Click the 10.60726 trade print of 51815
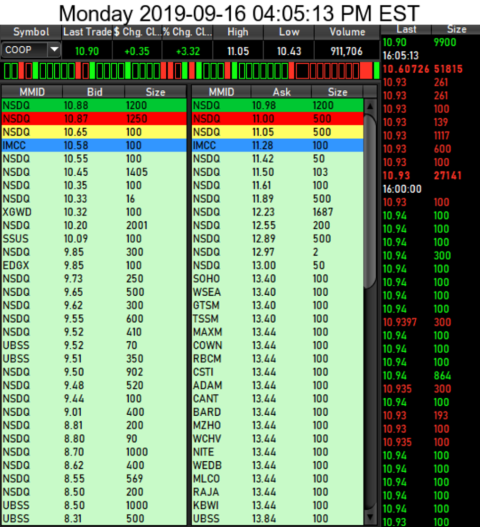The width and height of the screenshot is (480, 527). (x=423, y=69)
